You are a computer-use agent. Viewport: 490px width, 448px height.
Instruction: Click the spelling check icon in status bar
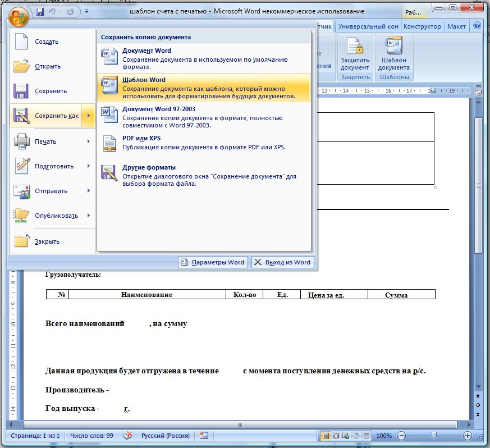coord(127,436)
